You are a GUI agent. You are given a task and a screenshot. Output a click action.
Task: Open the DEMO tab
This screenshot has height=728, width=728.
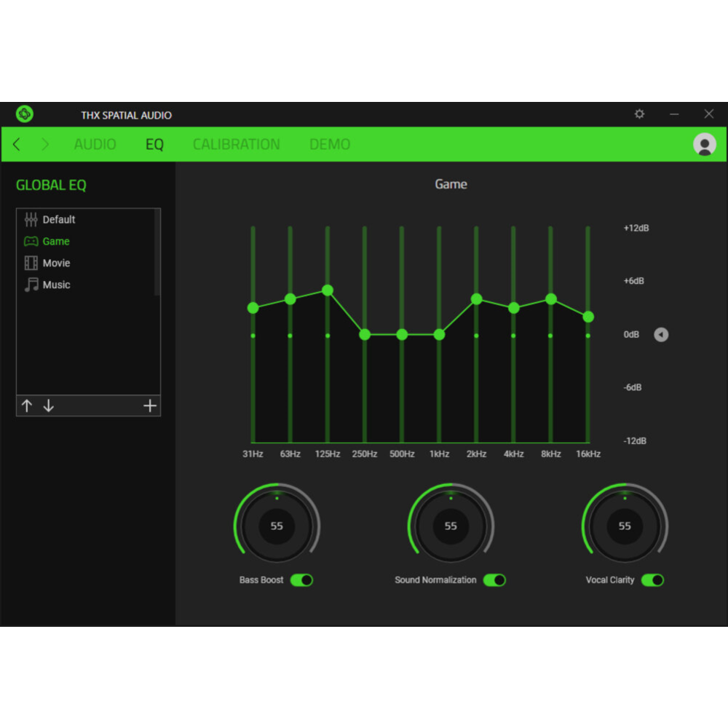click(330, 144)
